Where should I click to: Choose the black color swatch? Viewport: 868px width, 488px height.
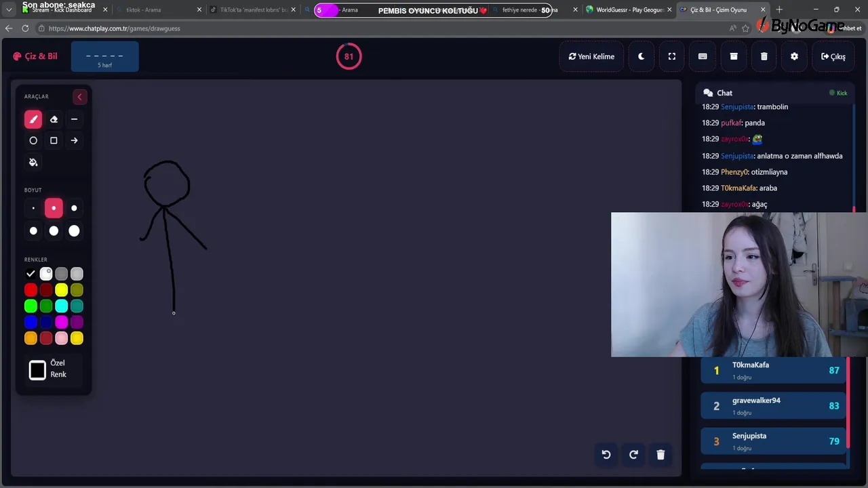pyautogui.click(x=31, y=274)
